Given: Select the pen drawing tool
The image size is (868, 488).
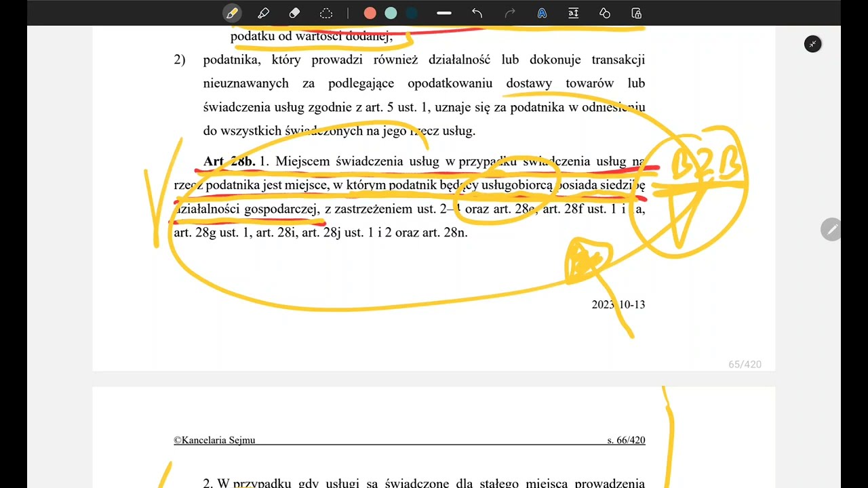Looking at the screenshot, I should click(x=232, y=13).
